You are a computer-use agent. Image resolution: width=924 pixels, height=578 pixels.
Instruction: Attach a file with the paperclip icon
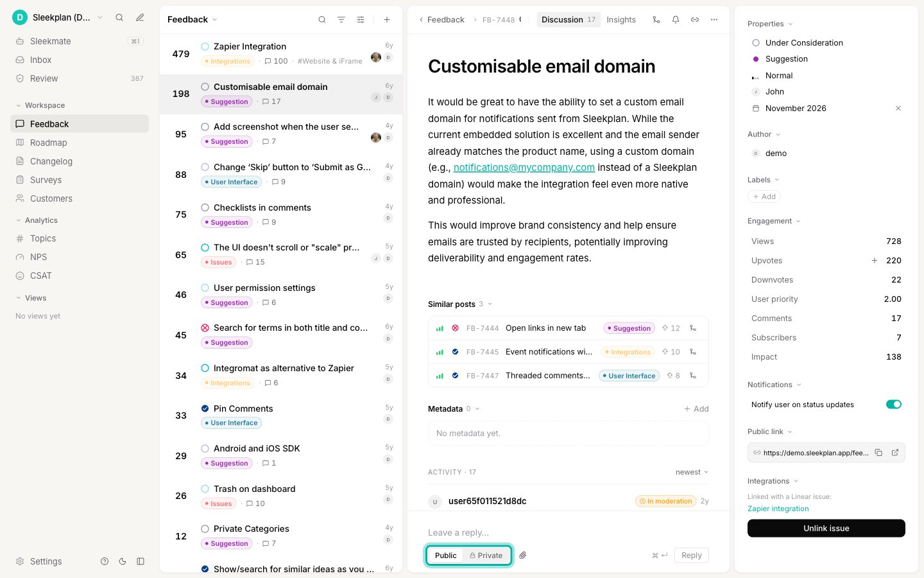[x=523, y=556]
